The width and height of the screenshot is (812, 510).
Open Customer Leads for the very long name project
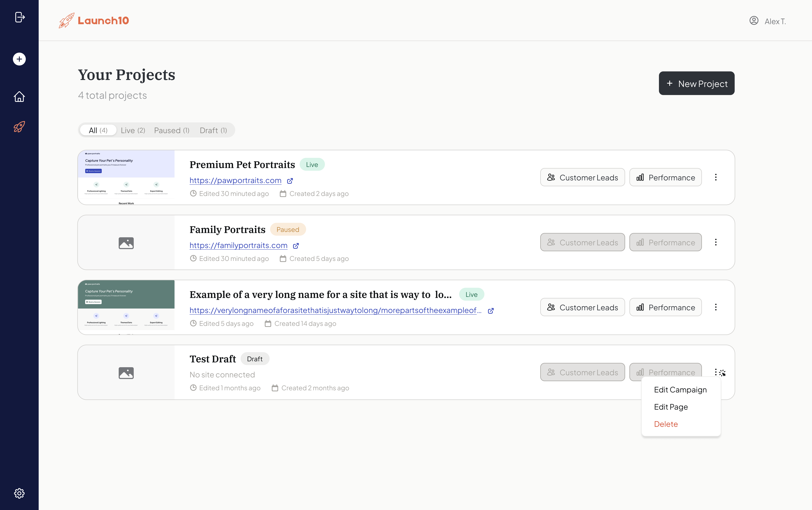pyautogui.click(x=582, y=307)
